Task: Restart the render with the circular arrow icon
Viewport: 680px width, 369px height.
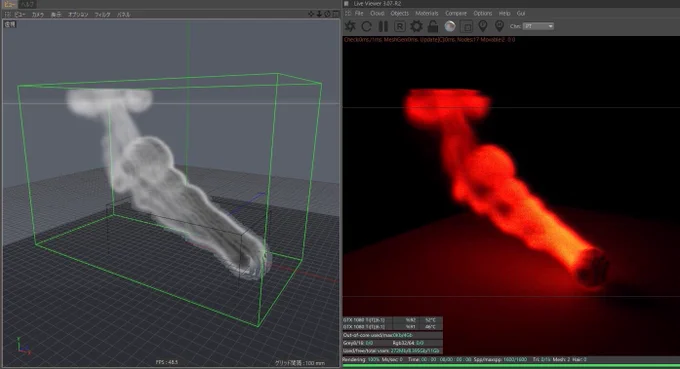Action: point(366,26)
